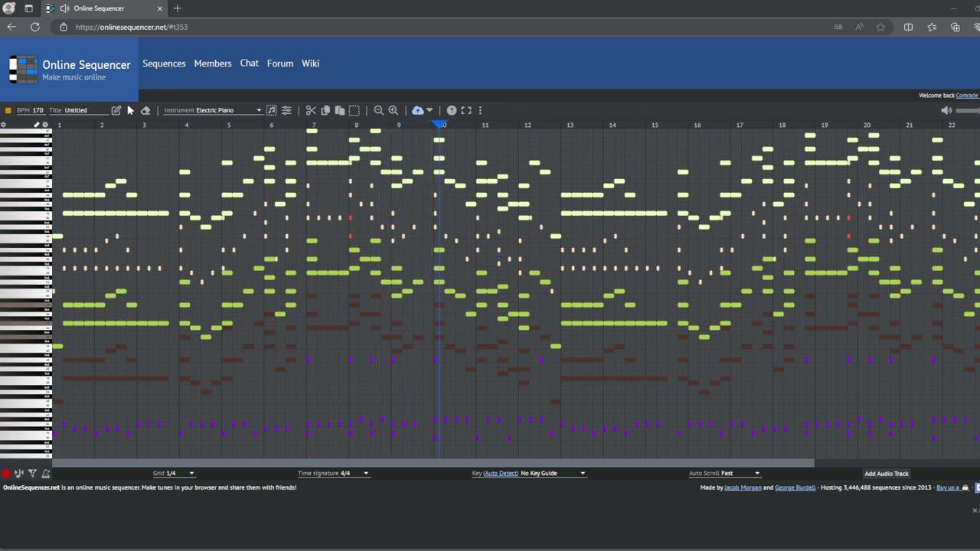Click the paste clipboard icon
Screen dimensions: 980x551
coord(340,110)
